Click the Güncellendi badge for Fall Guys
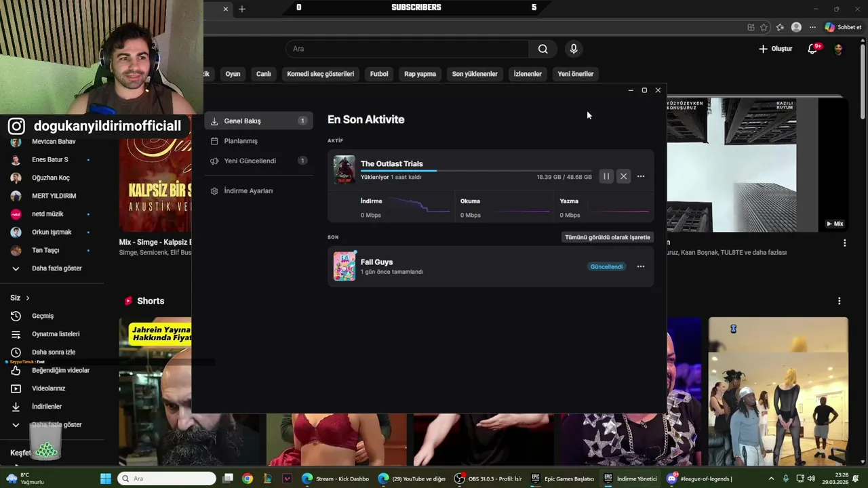The height and width of the screenshot is (488, 868). coord(606,266)
